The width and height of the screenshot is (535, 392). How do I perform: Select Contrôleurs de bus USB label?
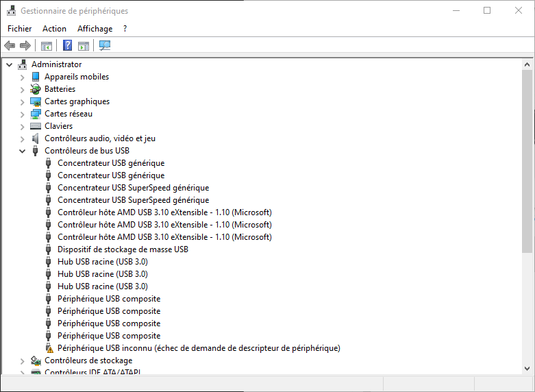pos(87,151)
